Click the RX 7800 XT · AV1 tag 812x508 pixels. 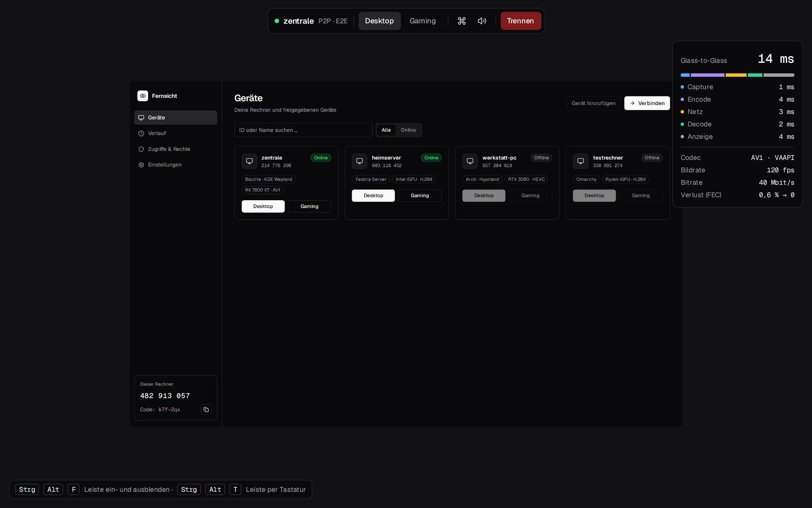pyautogui.click(x=263, y=190)
